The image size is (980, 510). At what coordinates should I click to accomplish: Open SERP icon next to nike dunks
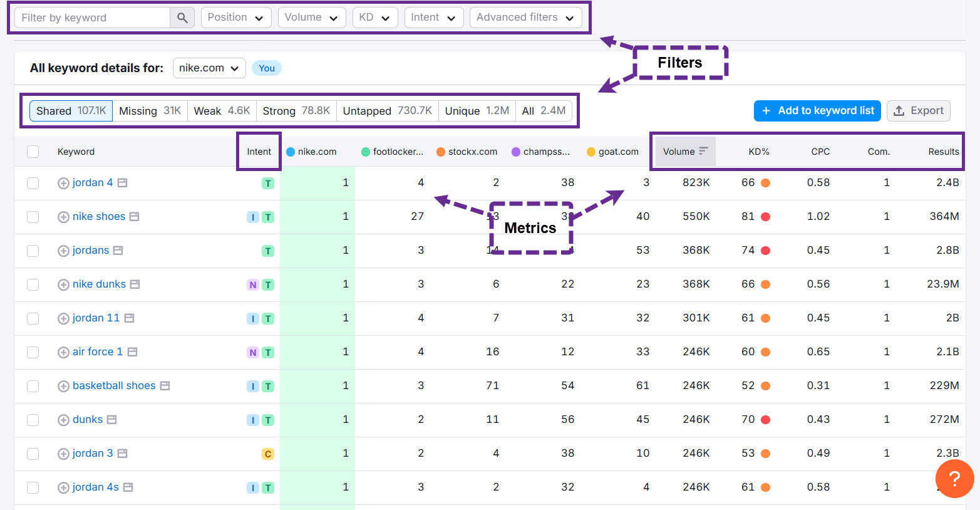pos(135,284)
